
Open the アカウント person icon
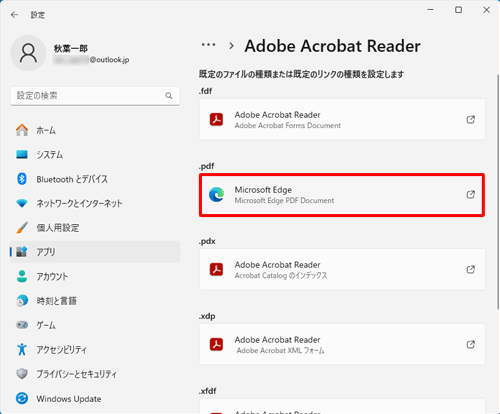click(22, 276)
